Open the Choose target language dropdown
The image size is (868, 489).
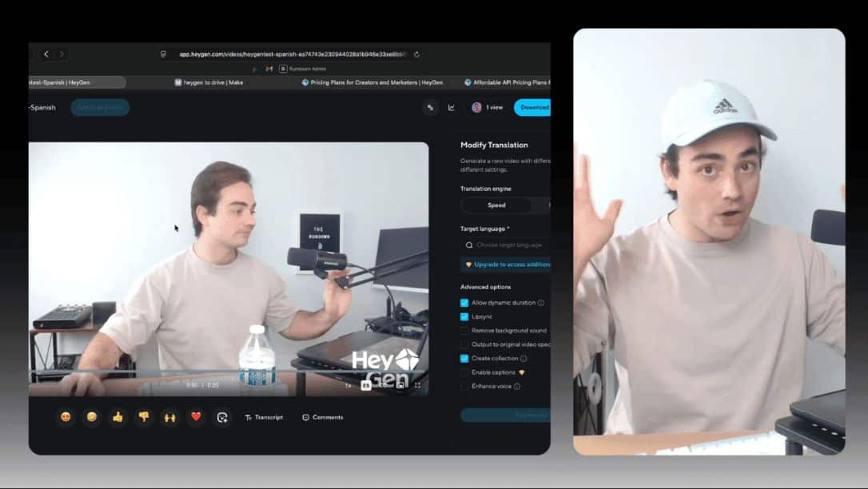point(504,245)
